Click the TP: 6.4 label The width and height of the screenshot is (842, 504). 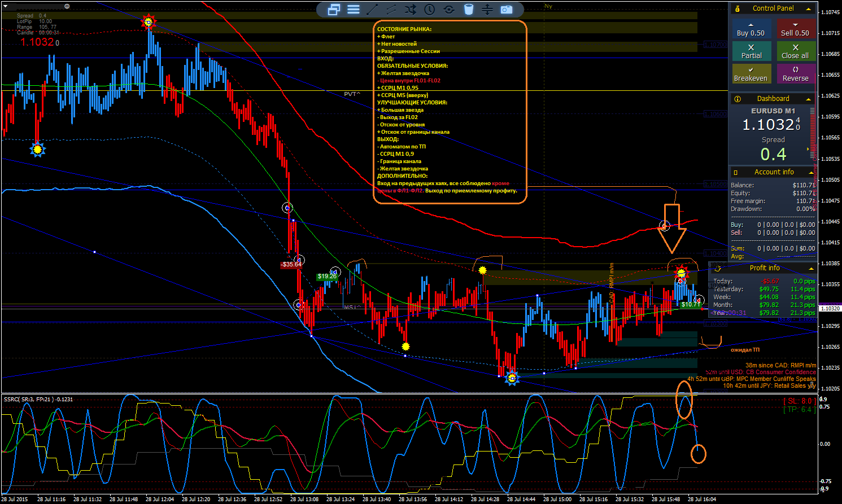[799, 409]
